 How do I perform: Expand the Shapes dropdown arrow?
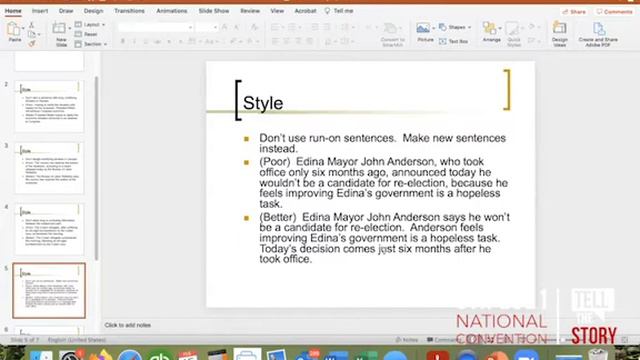[469, 27]
